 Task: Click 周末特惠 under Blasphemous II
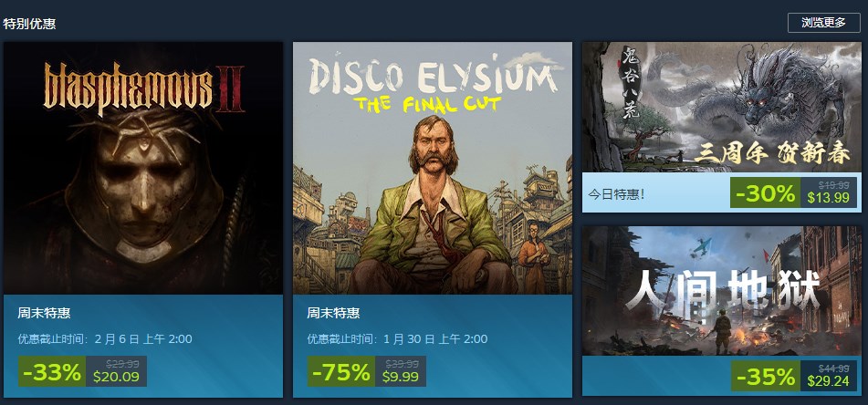pos(44,313)
